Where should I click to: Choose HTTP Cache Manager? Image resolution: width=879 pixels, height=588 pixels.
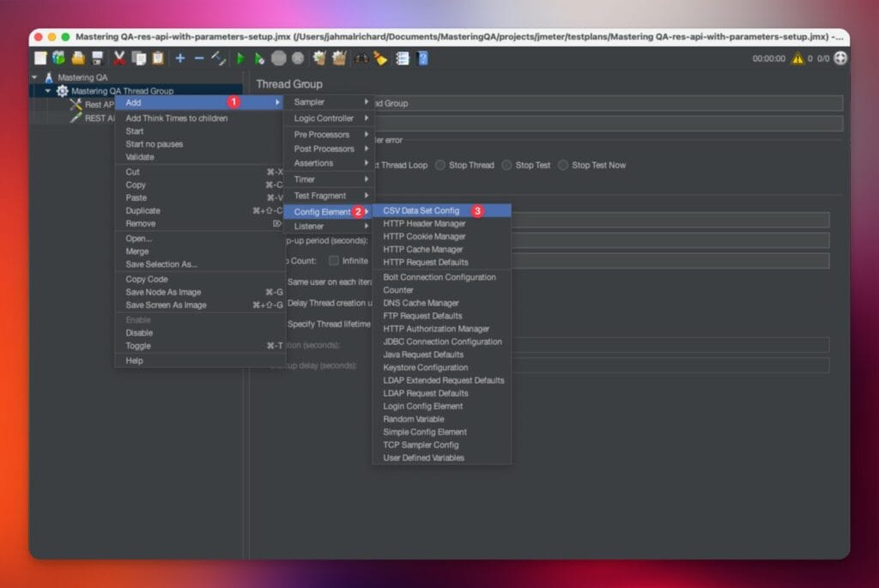click(x=442, y=250)
